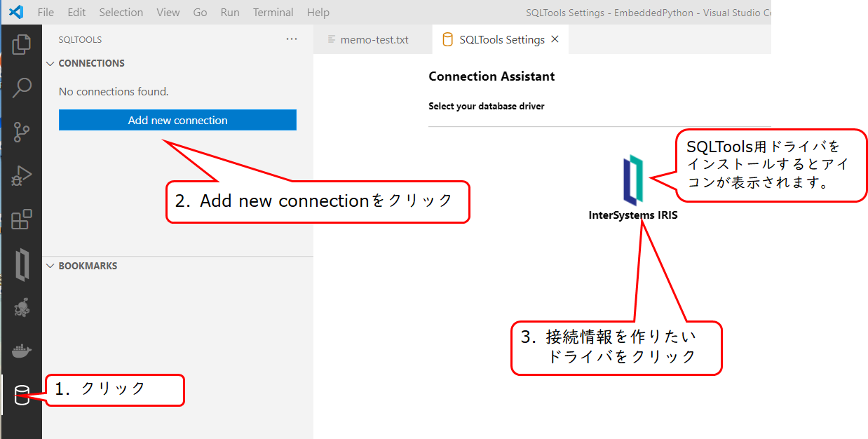Image resolution: width=868 pixels, height=439 pixels.
Task: Close the SQLTools Settings tab
Action: (555, 39)
